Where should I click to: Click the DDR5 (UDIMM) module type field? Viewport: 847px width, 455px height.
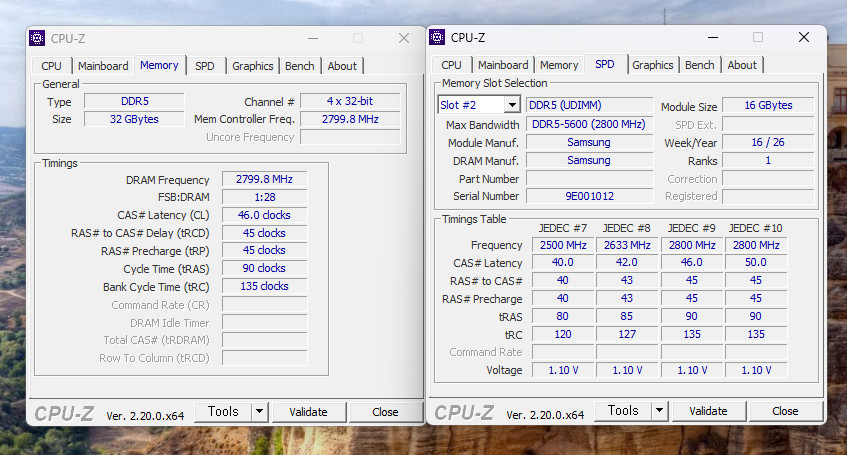pos(589,105)
